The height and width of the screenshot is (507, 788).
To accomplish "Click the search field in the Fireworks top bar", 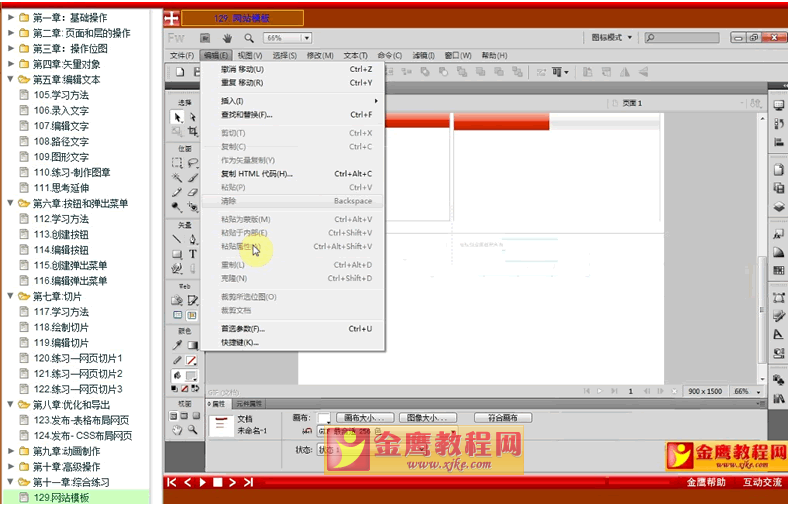I will pyautogui.click(x=682, y=38).
